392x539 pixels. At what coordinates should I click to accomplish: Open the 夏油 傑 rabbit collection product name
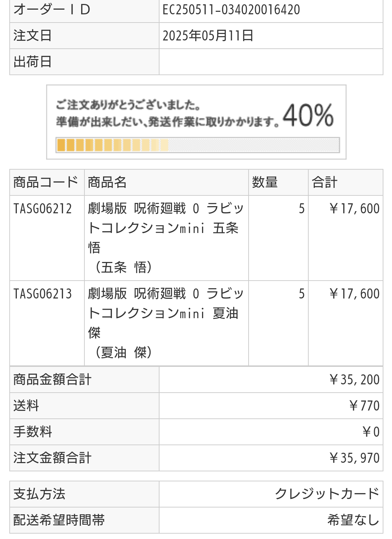[x=166, y=323]
